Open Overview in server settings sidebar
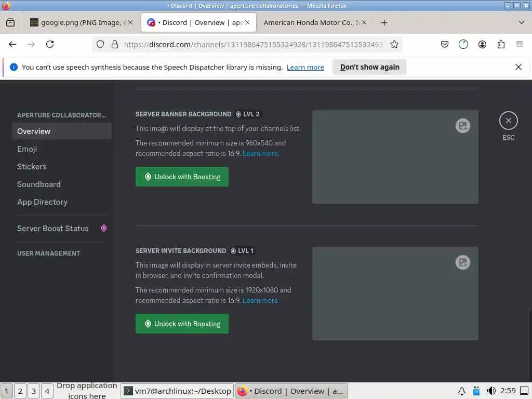This screenshot has height=399, width=532. click(62, 131)
